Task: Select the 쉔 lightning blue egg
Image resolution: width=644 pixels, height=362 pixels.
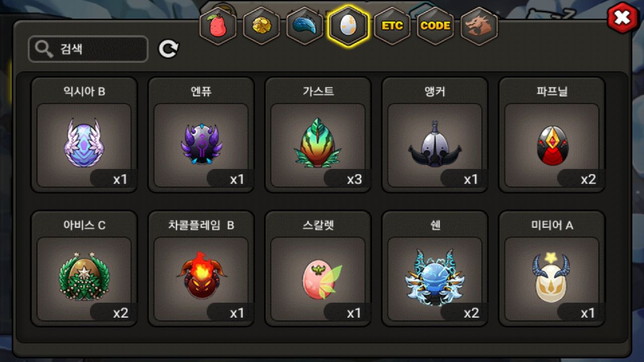Action: coord(435,268)
